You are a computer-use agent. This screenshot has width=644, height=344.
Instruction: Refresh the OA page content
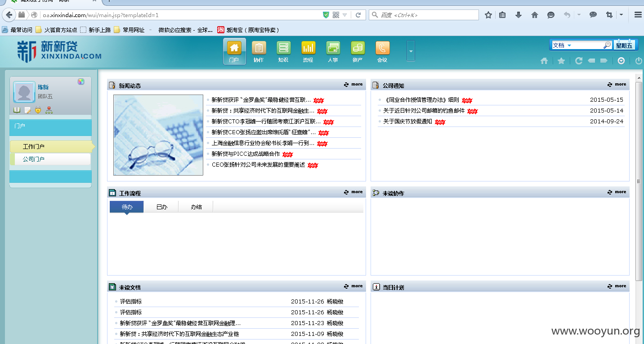[579, 61]
